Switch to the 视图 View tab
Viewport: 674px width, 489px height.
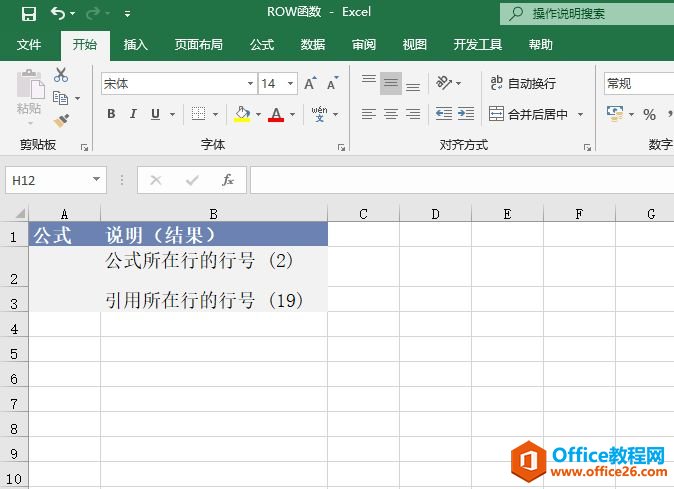click(414, 45)
